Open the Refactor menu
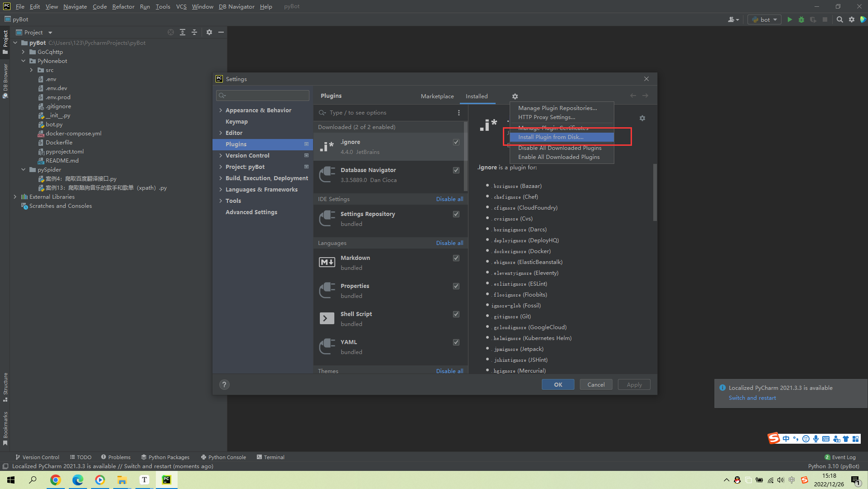Screen dimensions: 868x489 click(123, 6)
